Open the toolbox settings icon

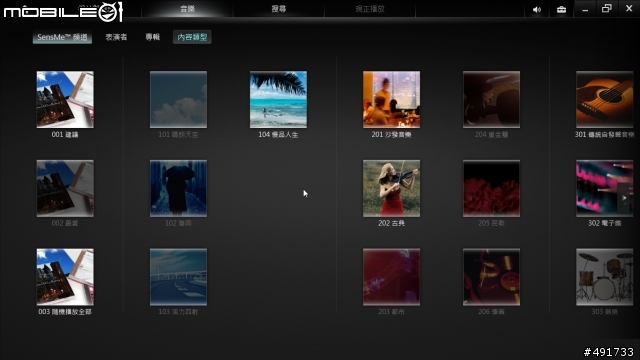click(561, 9)
